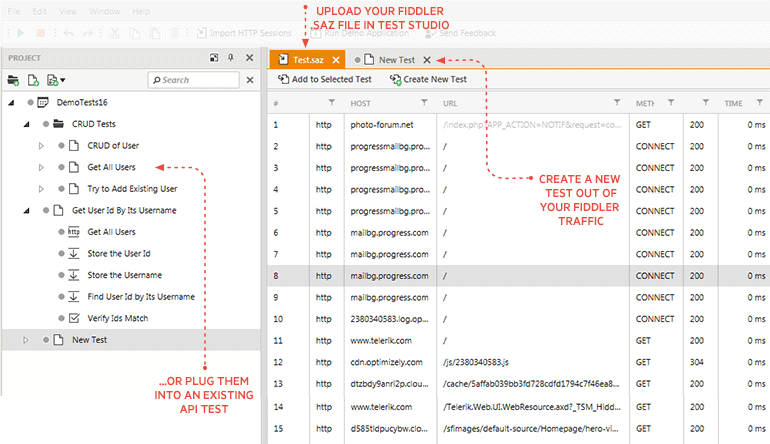Image resolution: width=770 pixels, height=444 pixels.
Task: Click the add new folder icon
Action: coord(13,80)
